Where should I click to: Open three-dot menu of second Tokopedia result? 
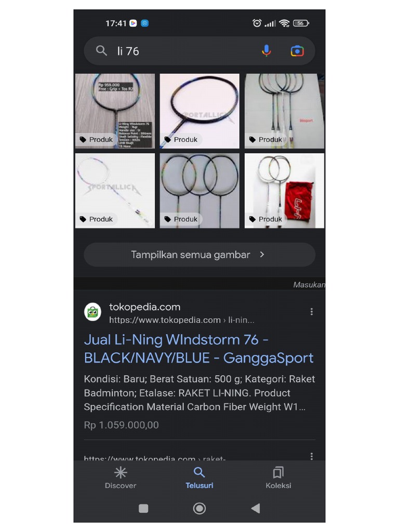[x=312, y=456]
